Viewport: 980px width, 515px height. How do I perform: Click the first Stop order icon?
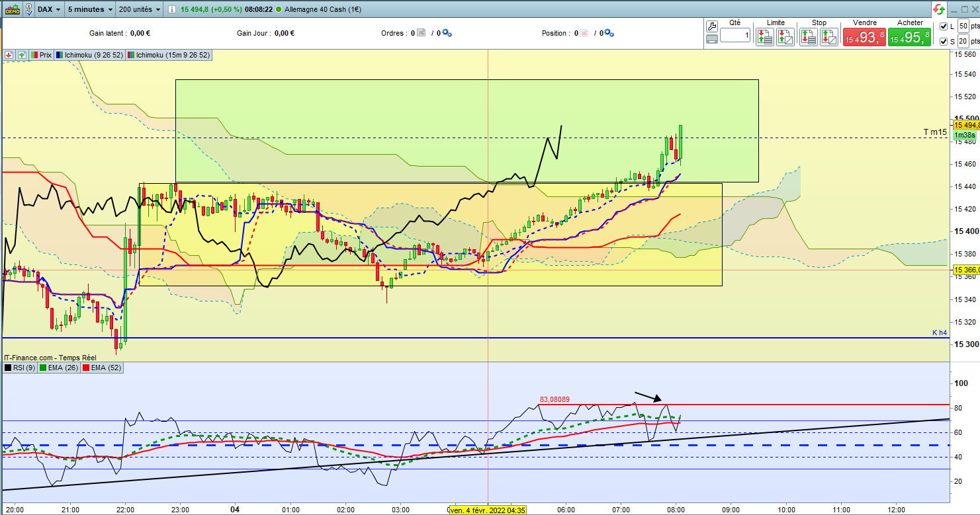click(x=808, y=37)
